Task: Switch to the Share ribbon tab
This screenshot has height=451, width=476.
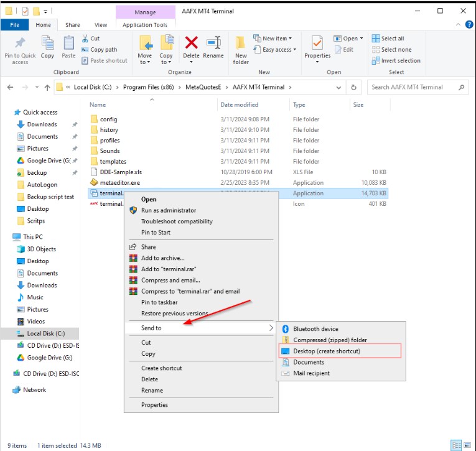Action: [73, 25]
